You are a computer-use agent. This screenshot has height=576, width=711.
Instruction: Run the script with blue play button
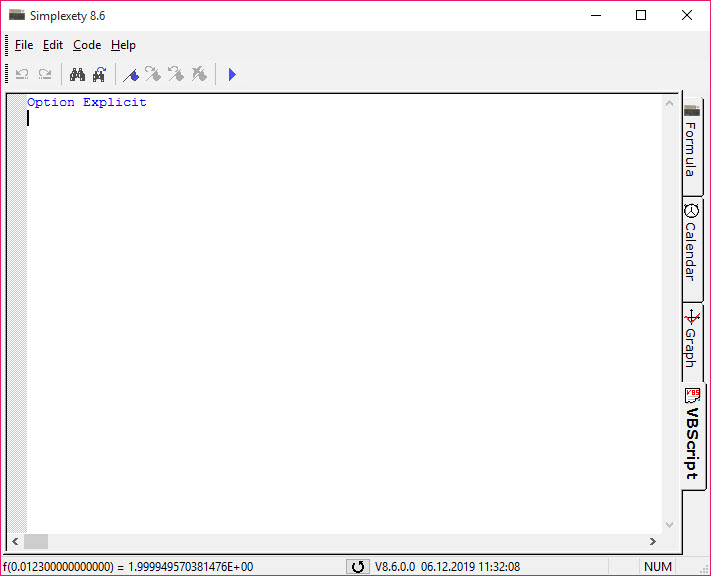(232, 74)
